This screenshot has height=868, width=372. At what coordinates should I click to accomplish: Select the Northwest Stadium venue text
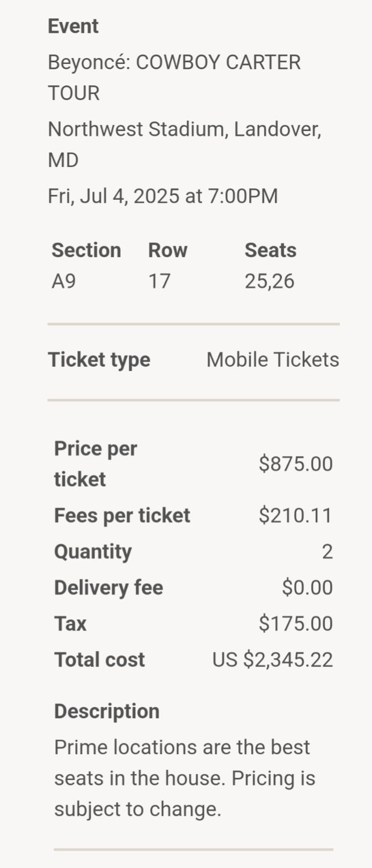(185, 144)
